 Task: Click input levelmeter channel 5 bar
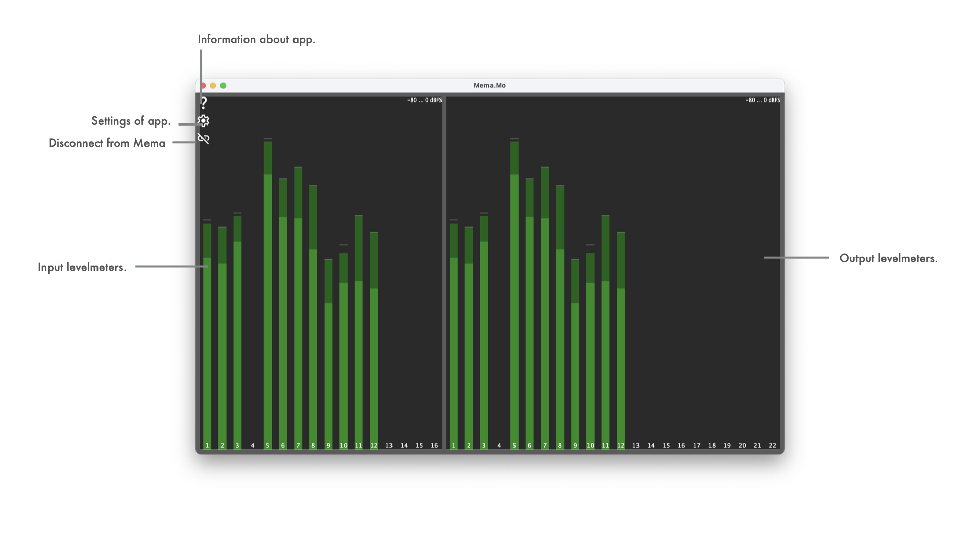(267, 306)
